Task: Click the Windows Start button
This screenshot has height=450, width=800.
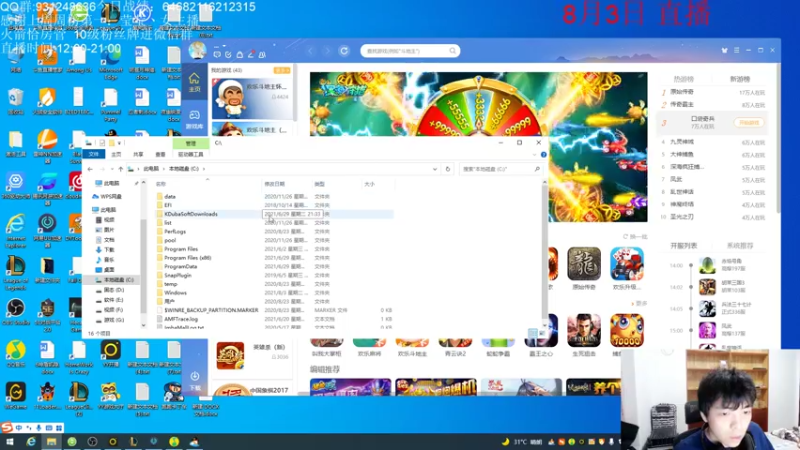Action: (9, 441)
